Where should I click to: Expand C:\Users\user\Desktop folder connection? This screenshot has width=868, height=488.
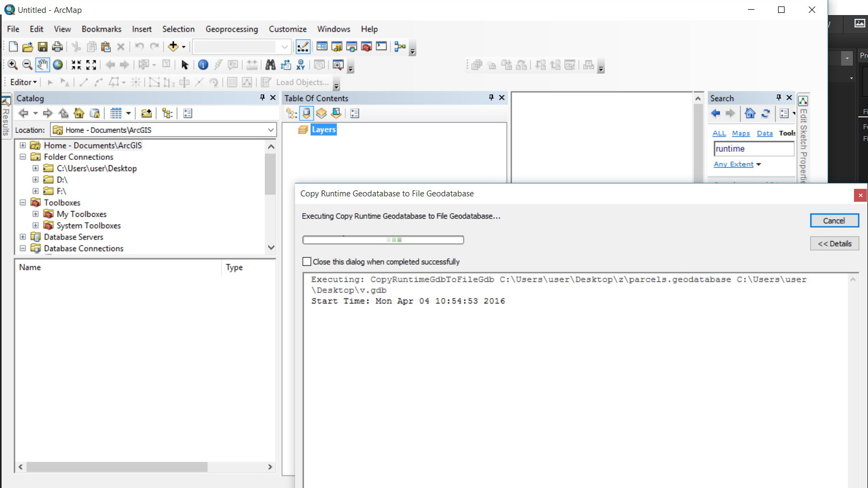(36, 168)
